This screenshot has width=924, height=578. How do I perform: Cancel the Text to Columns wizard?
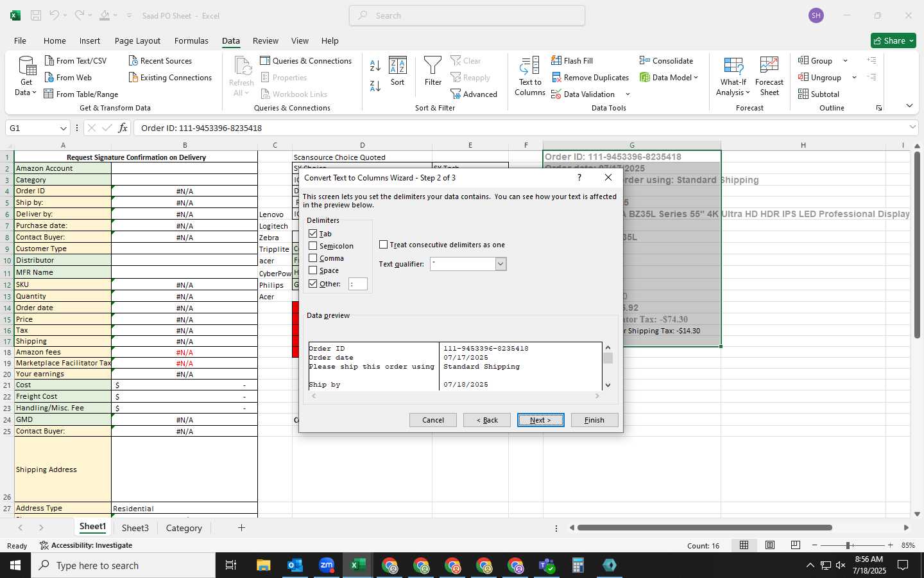433,420
